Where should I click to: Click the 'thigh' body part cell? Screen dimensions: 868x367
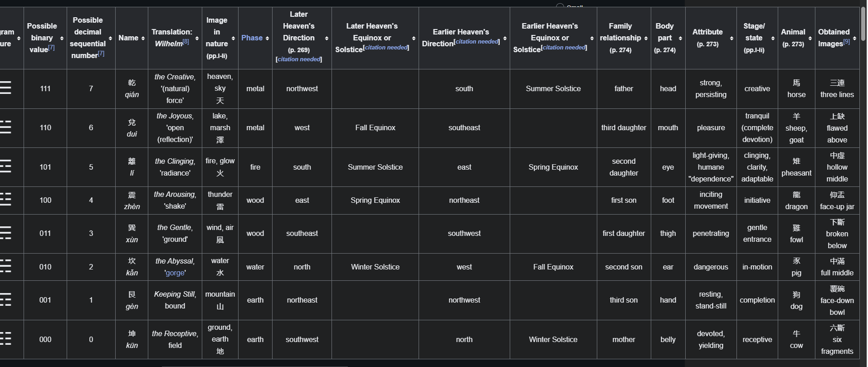click(x=668, y=233)
